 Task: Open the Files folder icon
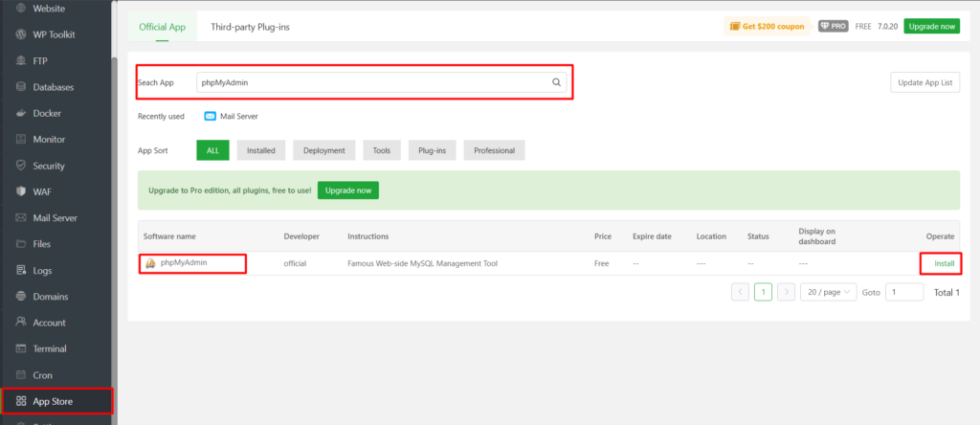point(21,244)
